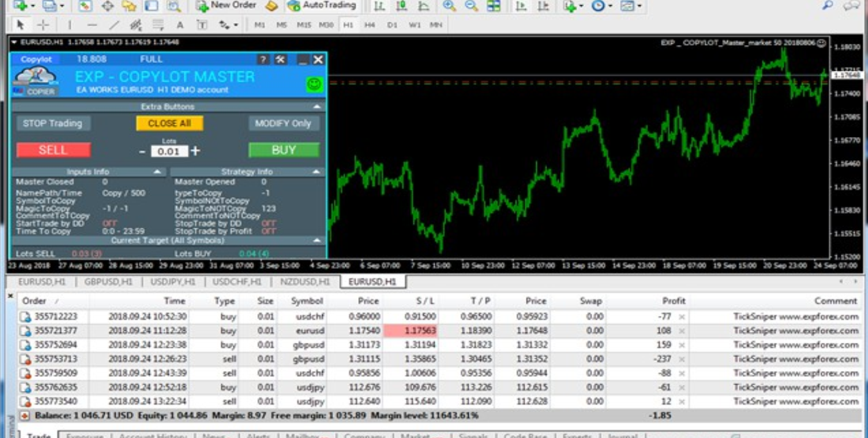This screenshot has height=438, width=868.
Task: Select the text label 'A' tool
Action: 180,25
